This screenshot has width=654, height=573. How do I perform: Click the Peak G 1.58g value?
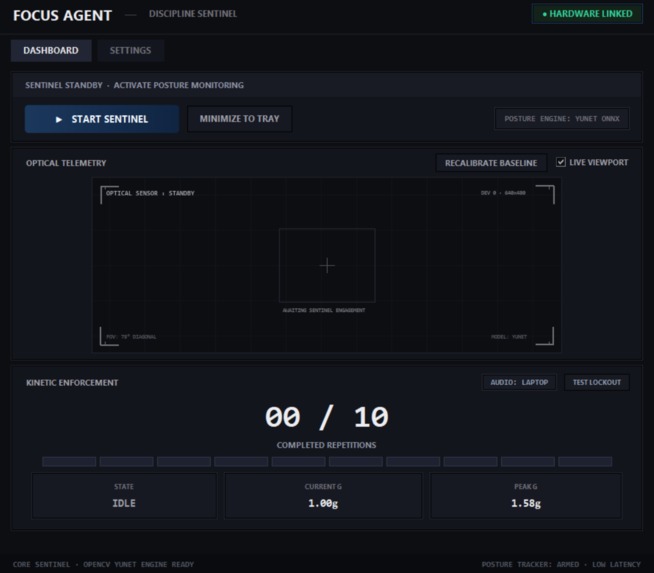tap(526, 503)
